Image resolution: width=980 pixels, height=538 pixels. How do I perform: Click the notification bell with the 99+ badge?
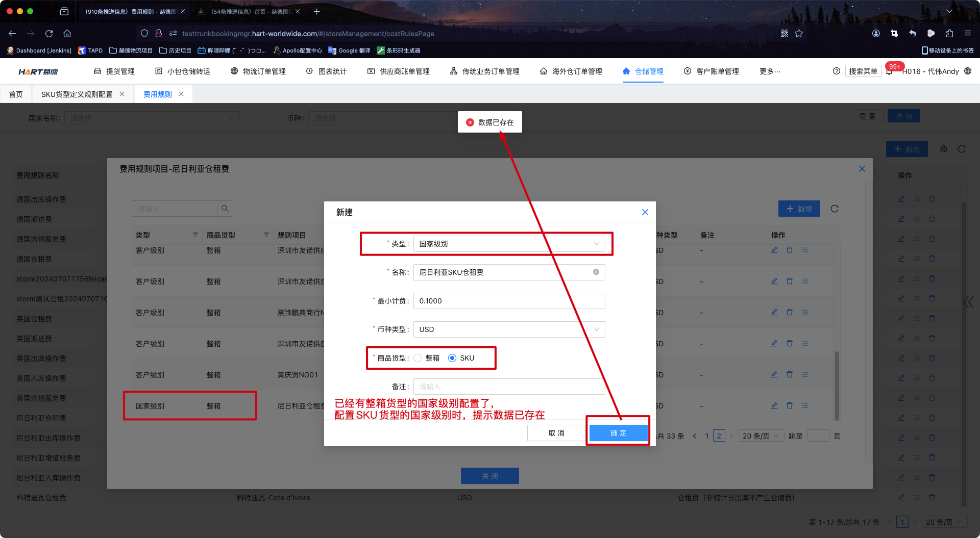889,71
